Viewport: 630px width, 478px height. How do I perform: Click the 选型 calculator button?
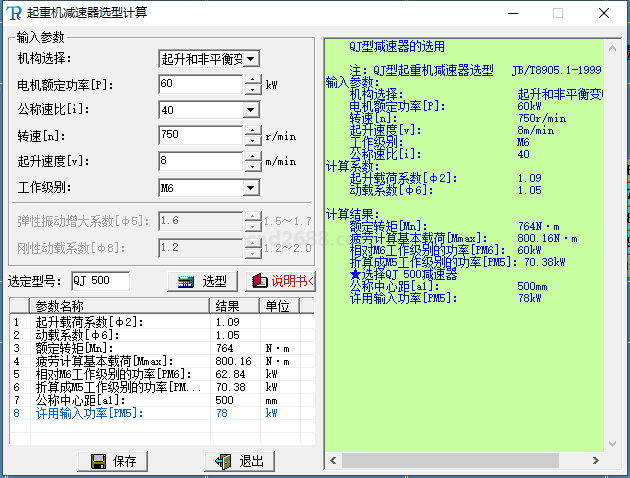(202, 281)
